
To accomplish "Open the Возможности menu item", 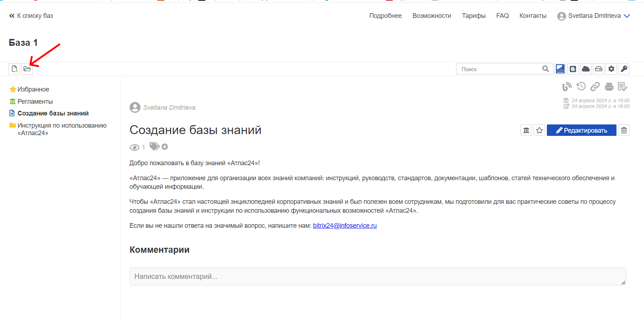I will point(432,16).
